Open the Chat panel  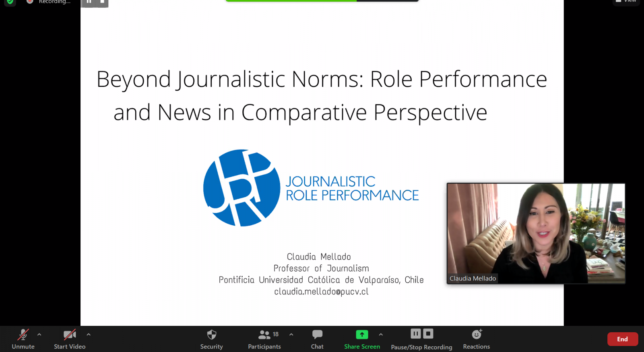coord(317,339)
